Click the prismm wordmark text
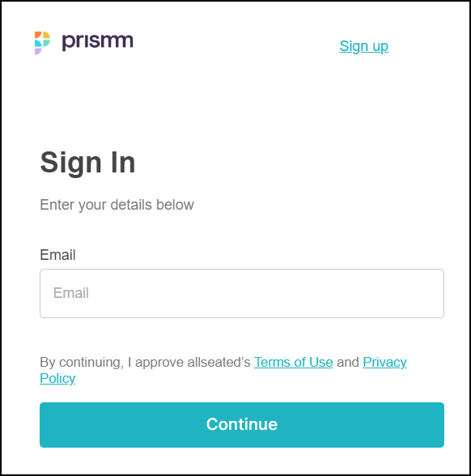Image resolution: width=471 pixels, height=476 pixels. 97,41
